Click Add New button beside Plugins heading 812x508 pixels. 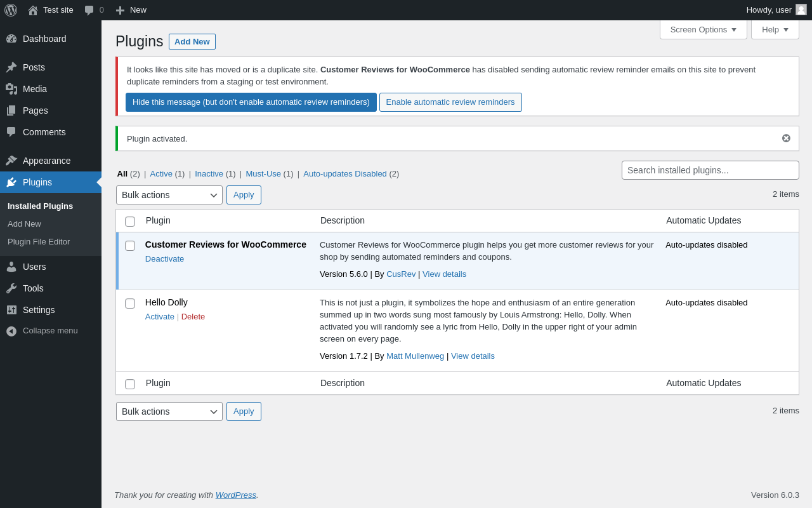click(x=192, y=42)
